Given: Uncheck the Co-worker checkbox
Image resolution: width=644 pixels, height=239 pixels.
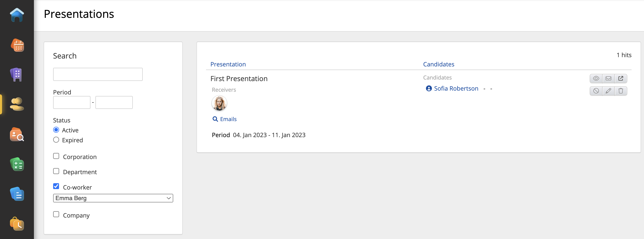Looking at the screenshot, I should pyautogui.click(x=56, y=186).
